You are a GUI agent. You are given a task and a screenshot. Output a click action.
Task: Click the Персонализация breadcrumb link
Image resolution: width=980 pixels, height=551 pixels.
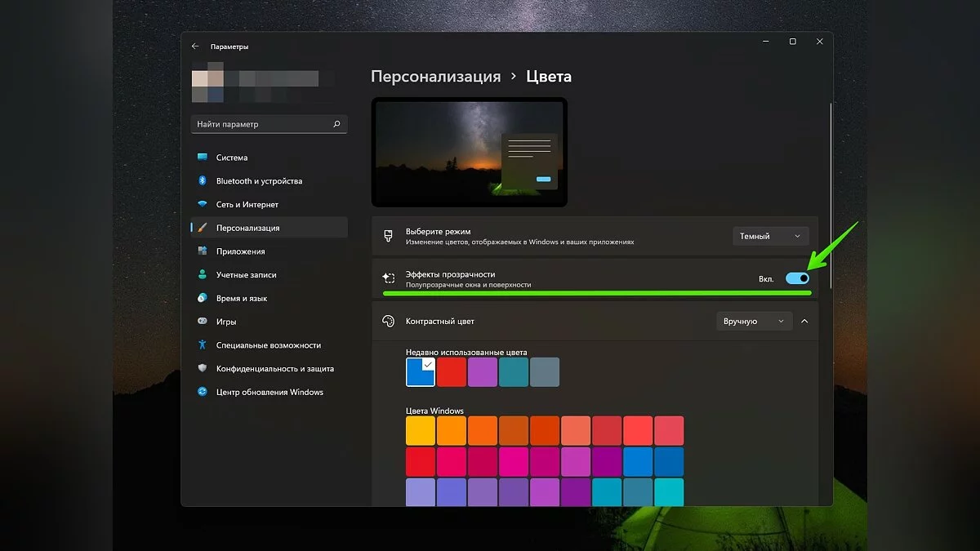[x=435, y=77]
